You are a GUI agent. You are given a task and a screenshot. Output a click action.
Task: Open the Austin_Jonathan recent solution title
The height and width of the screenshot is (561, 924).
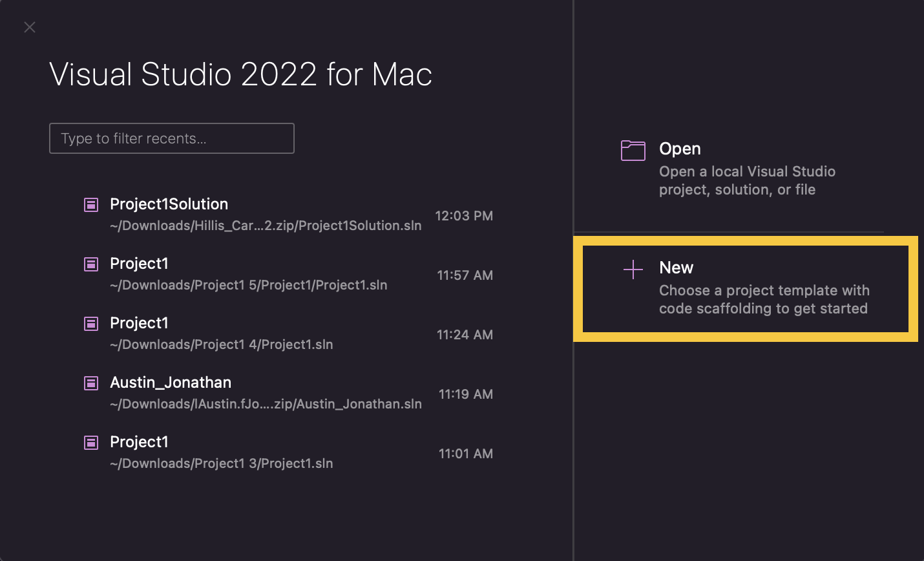(171, 383)
